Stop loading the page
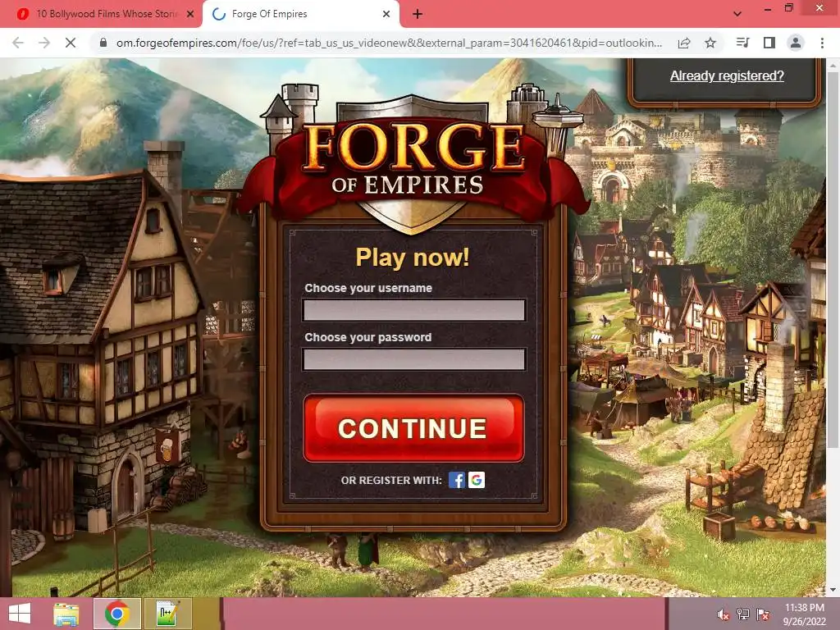The width and height of the screenshot is (840, 630). click(x=71, y=43)
